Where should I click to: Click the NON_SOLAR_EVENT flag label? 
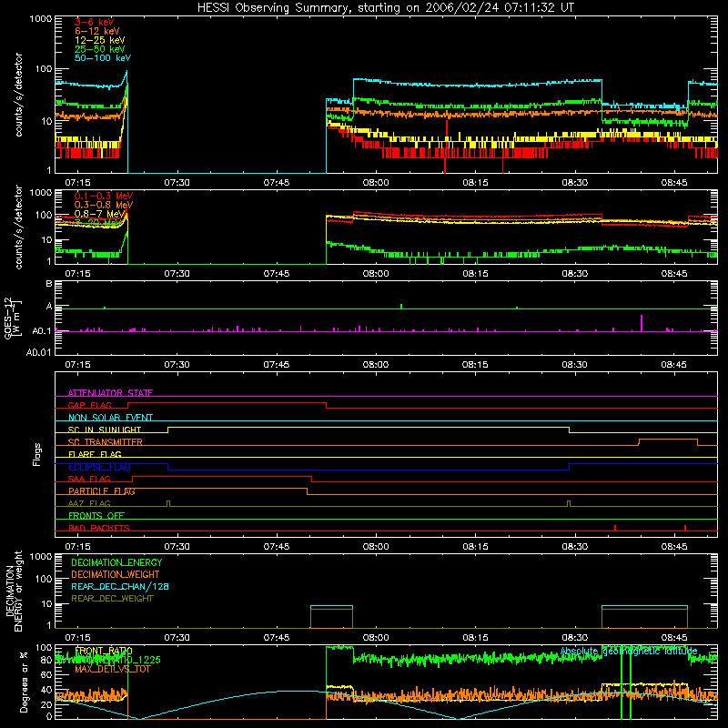click(x=110, y=418)
